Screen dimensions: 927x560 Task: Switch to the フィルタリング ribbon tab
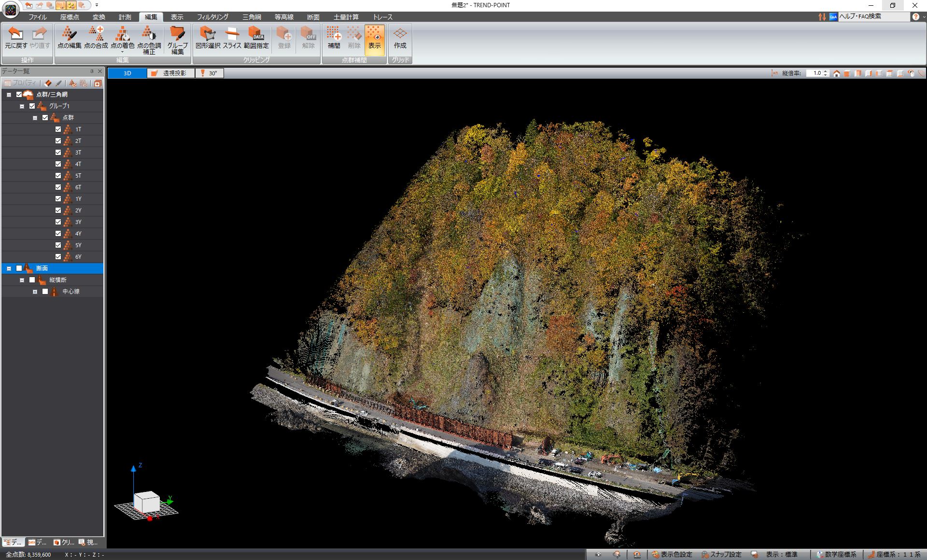click(212, 17)
